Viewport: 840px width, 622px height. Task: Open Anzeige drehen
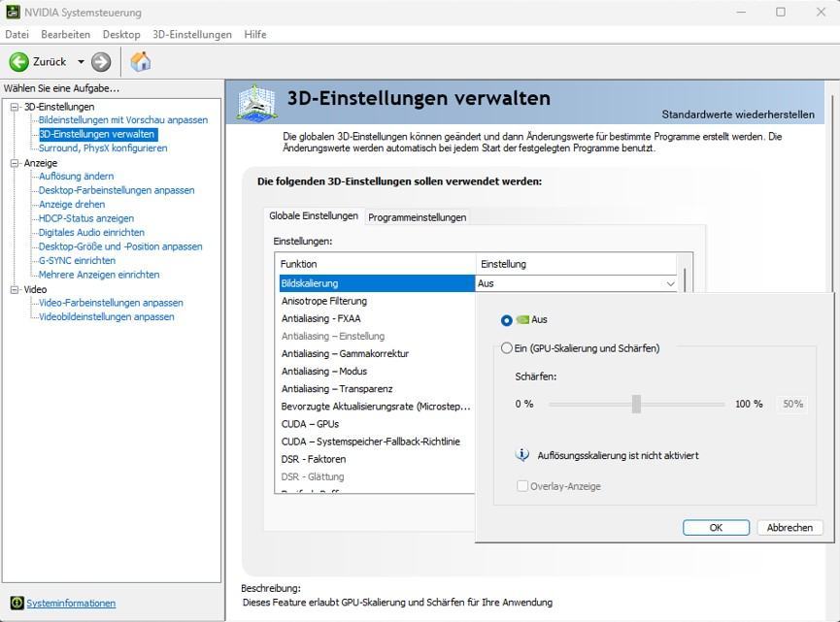tap(72, 205)
